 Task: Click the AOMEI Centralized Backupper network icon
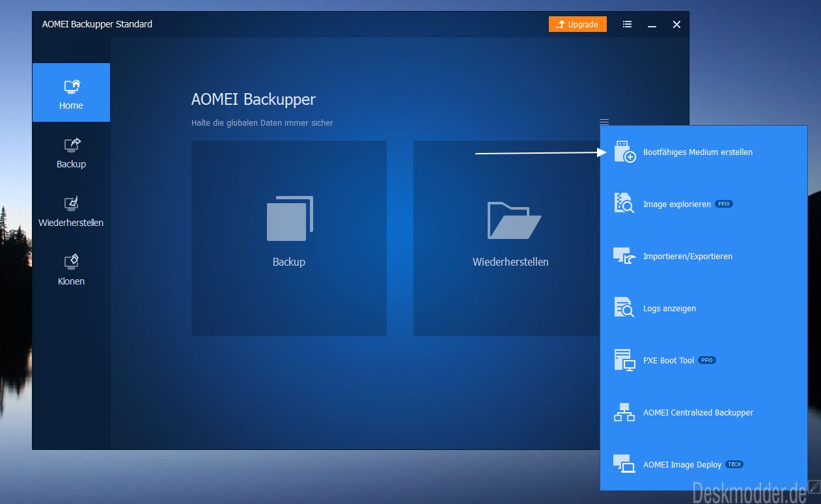[624, 412]
